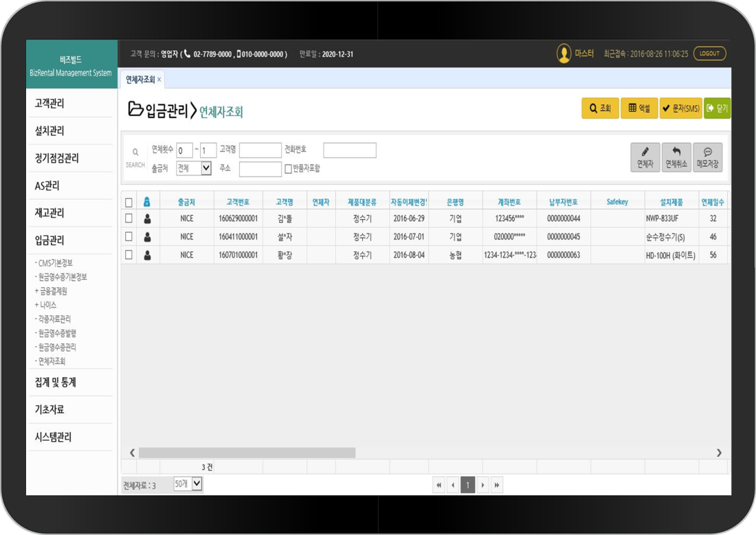This screenshot has height=535, width=756.
Task: Click the 전화번호 input field
Action: [350, 150]
